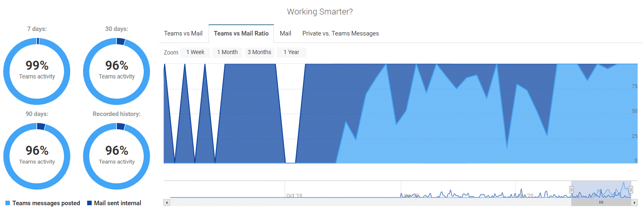Click the 7 days Teams activity donut

(37, 71)
